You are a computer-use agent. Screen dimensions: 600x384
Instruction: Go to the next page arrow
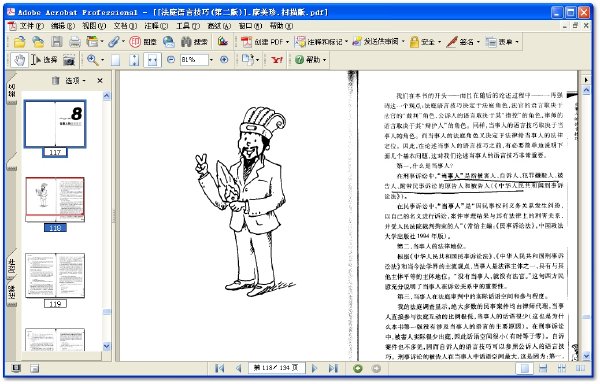tap(315, 368)
